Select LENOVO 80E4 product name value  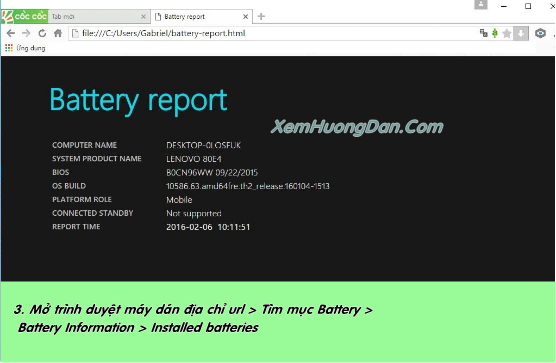[x=194, y=159]
